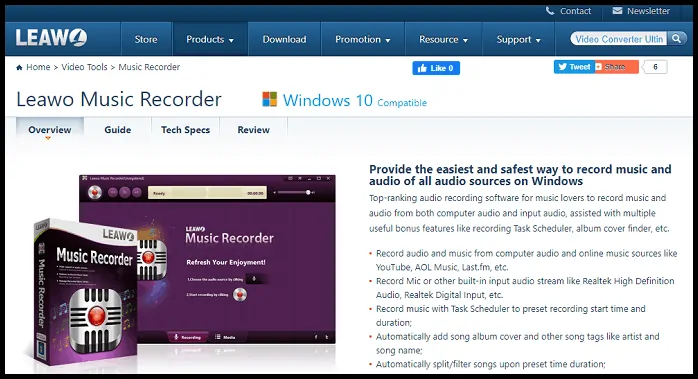Switch to the Overview tab

(50, 130)
